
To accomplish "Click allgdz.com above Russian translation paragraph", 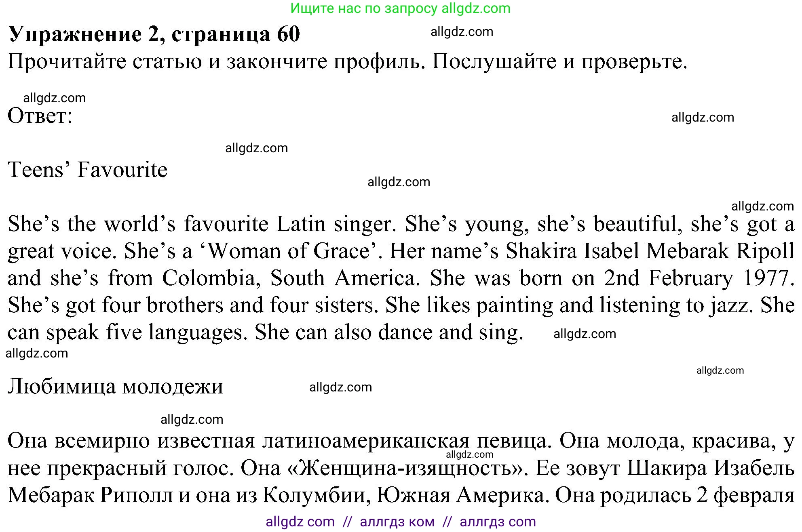I will pos(191,419).
